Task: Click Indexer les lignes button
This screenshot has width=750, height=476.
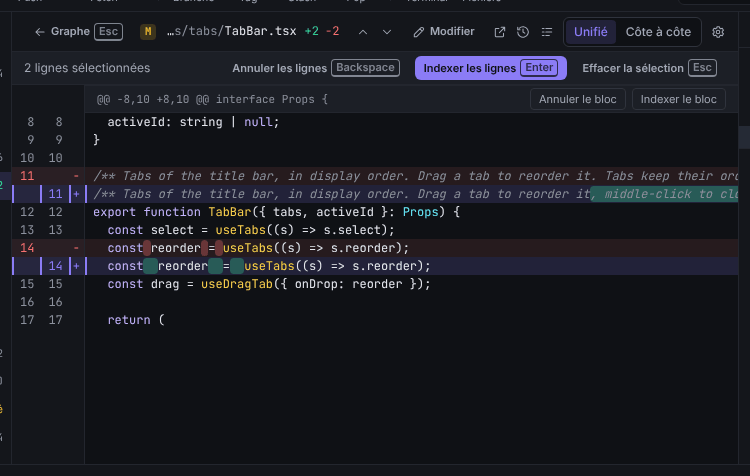Action: 491,68
